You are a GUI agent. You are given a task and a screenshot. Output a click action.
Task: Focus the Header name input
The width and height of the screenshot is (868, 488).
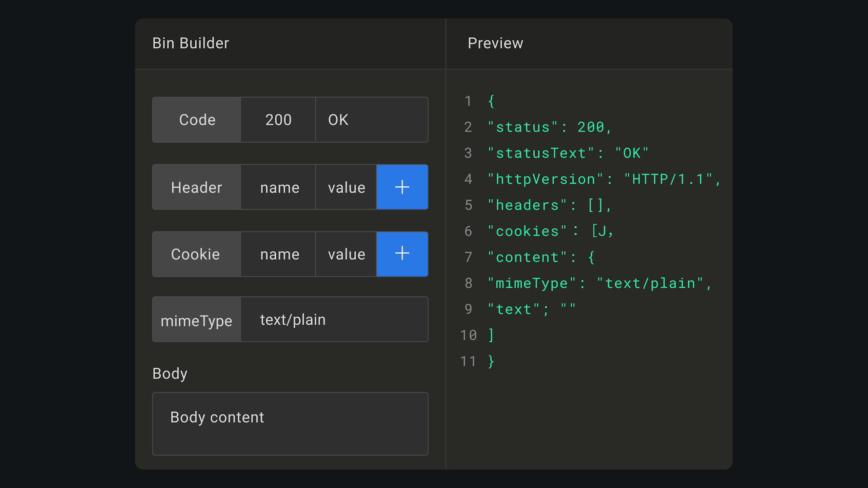278,187
